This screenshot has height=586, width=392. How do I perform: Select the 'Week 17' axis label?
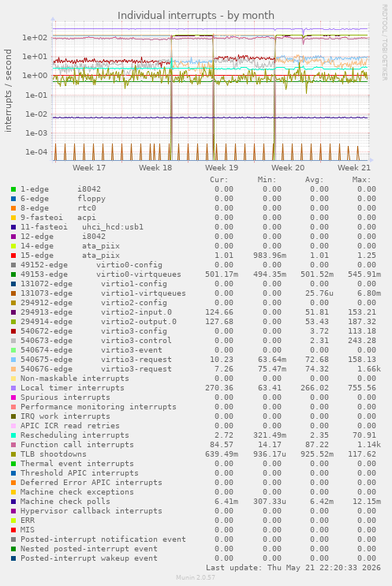[89, 167]
